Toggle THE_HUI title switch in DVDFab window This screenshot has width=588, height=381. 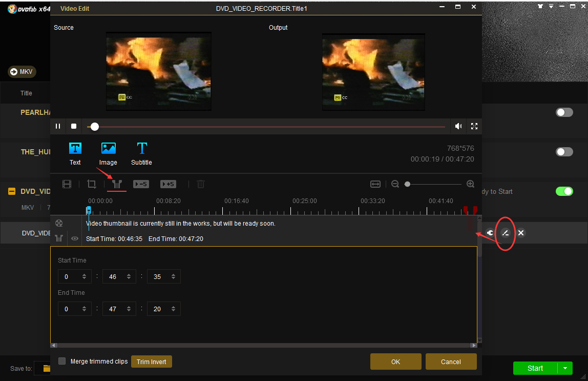[x=564, y=152]
